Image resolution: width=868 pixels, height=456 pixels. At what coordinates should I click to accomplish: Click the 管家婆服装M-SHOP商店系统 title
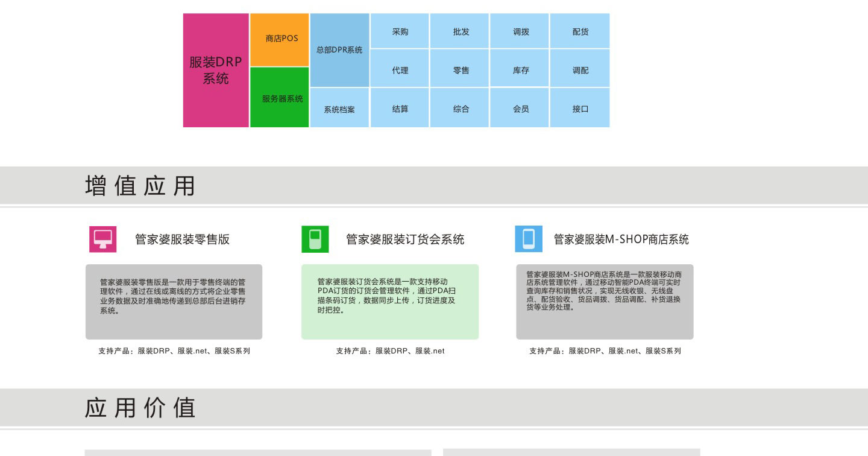coord(621,239)
